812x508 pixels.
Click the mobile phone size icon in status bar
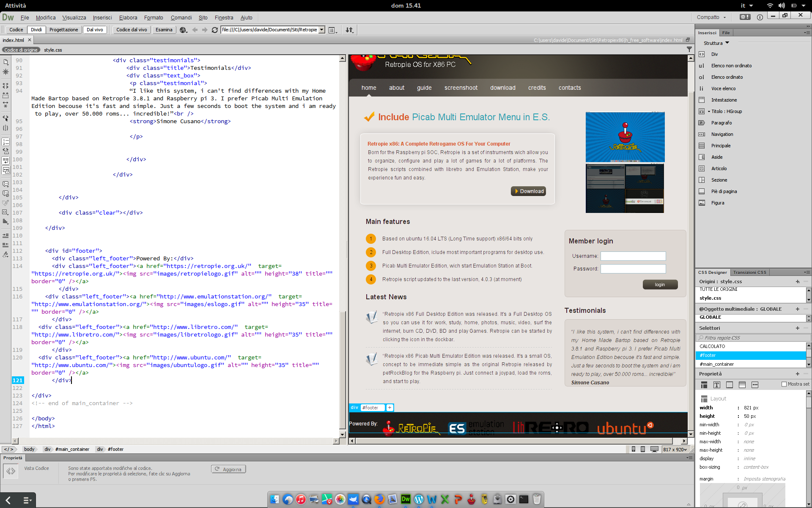coord(634,449)
